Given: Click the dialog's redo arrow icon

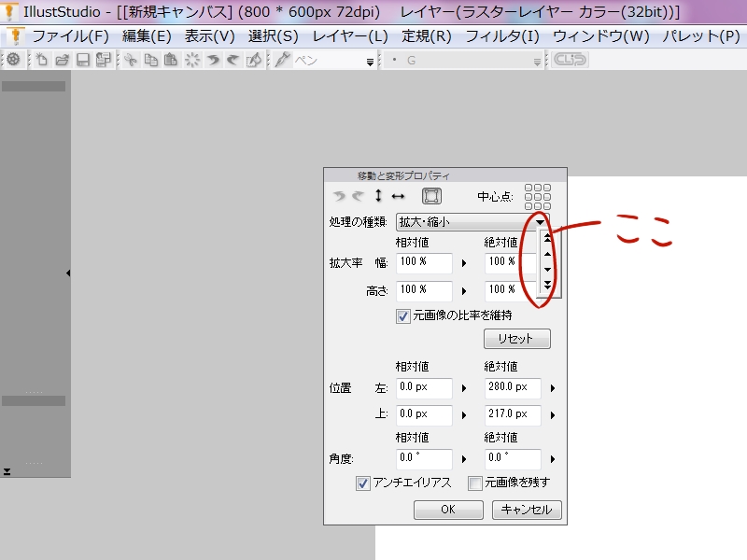Looking at the screenshot, I should tap(358, 196).
